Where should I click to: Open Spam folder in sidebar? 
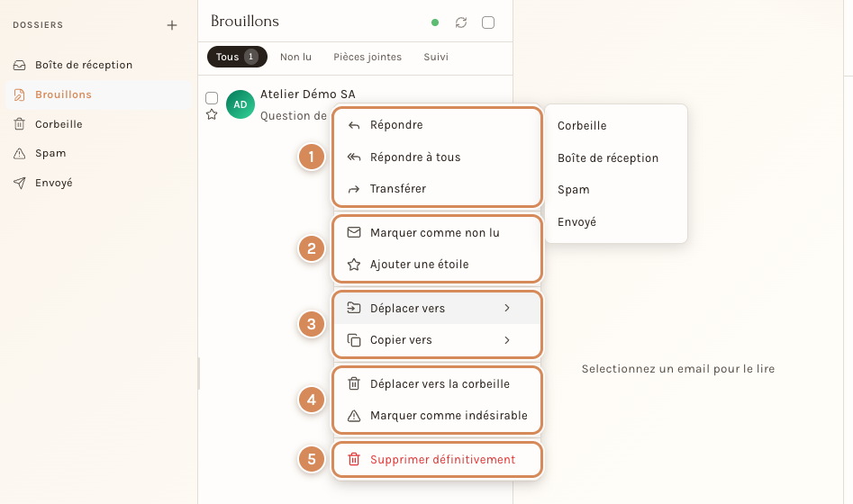98,153
